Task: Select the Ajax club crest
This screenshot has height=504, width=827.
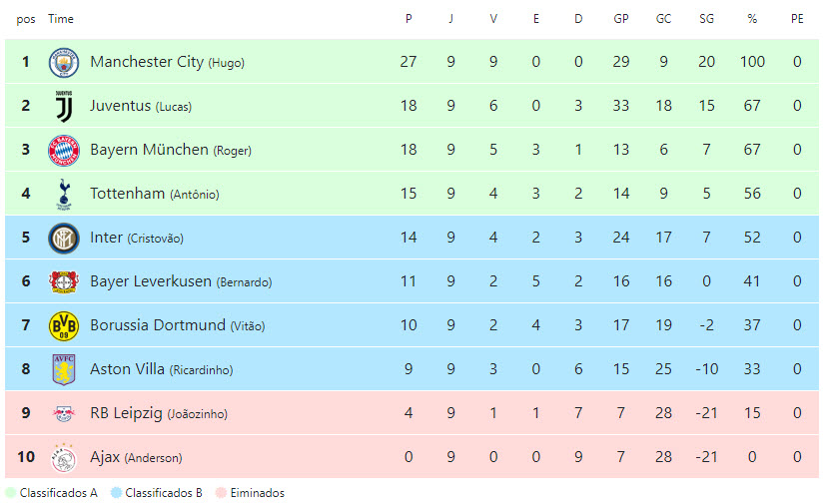Action: (x=64, y=457)
